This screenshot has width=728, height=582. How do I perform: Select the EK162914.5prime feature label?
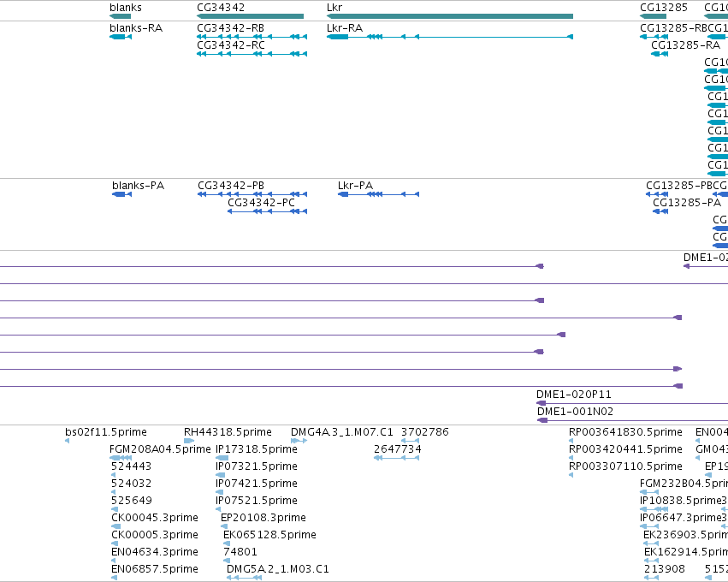click(686, 552)
